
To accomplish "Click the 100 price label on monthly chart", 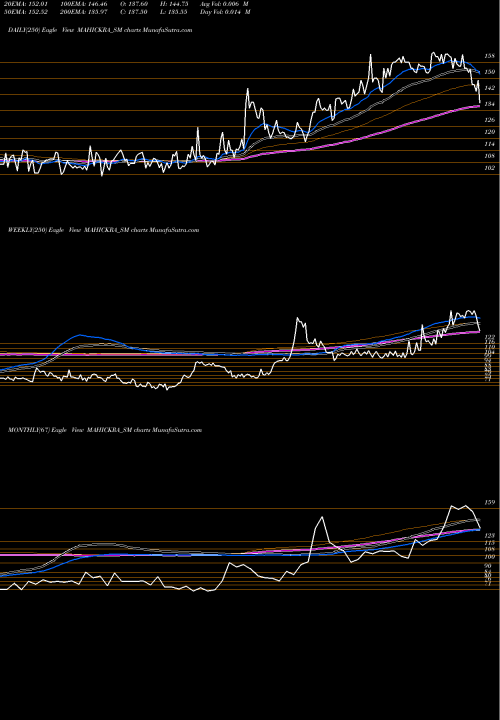I will click(x=490, y=557).
